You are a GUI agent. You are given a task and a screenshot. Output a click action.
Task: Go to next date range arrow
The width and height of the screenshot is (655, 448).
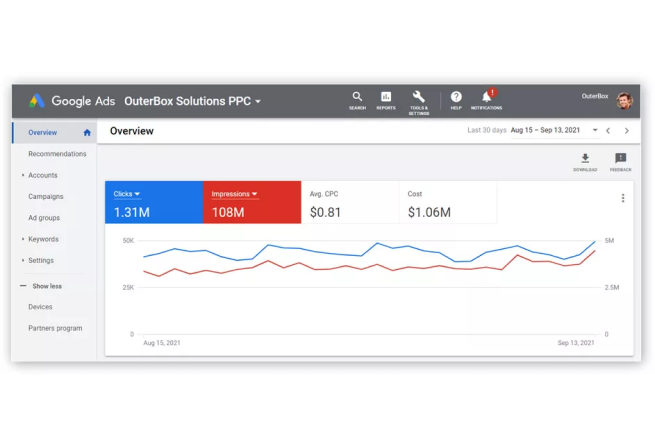627,131
